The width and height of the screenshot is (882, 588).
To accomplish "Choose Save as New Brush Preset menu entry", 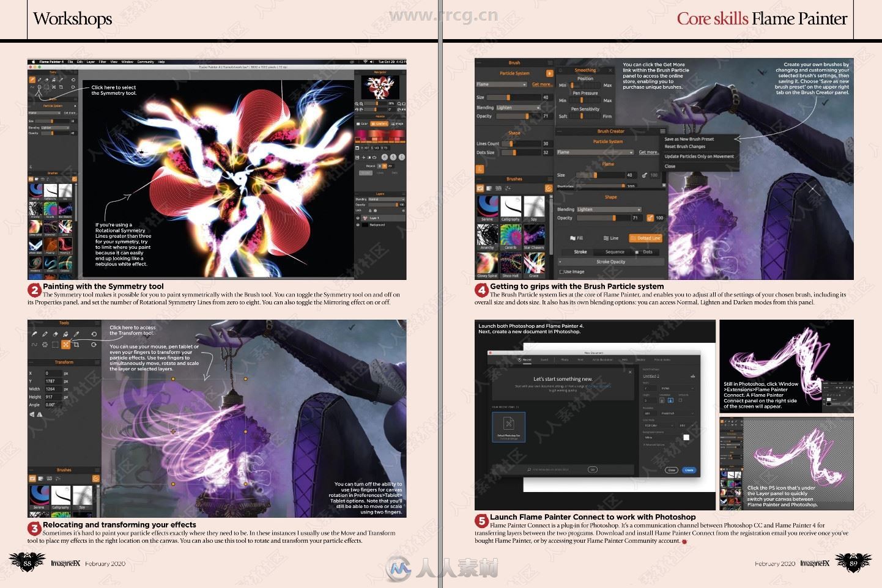I will 689,139.
